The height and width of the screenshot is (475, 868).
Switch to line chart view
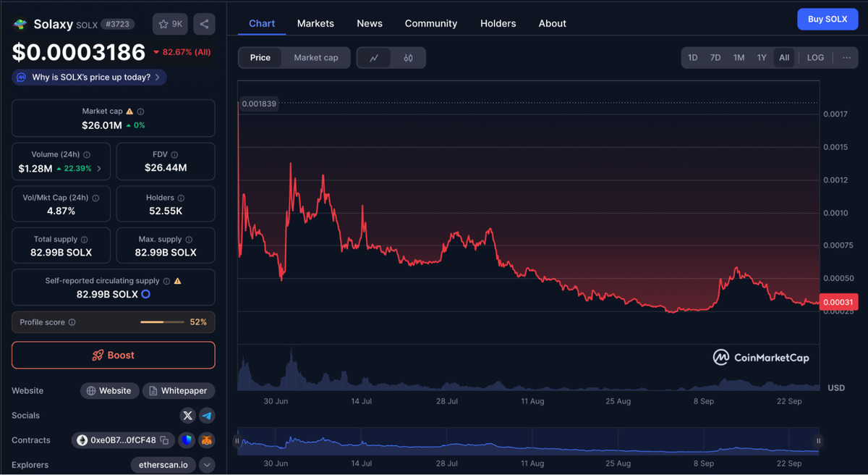click(374, 58)
